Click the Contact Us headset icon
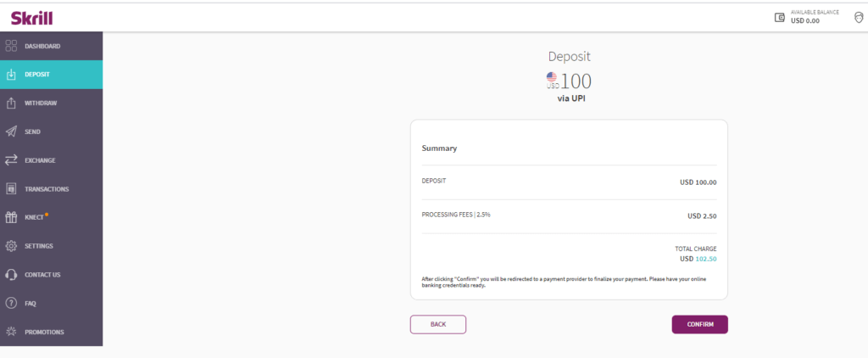868x358 pixels. 11,275
